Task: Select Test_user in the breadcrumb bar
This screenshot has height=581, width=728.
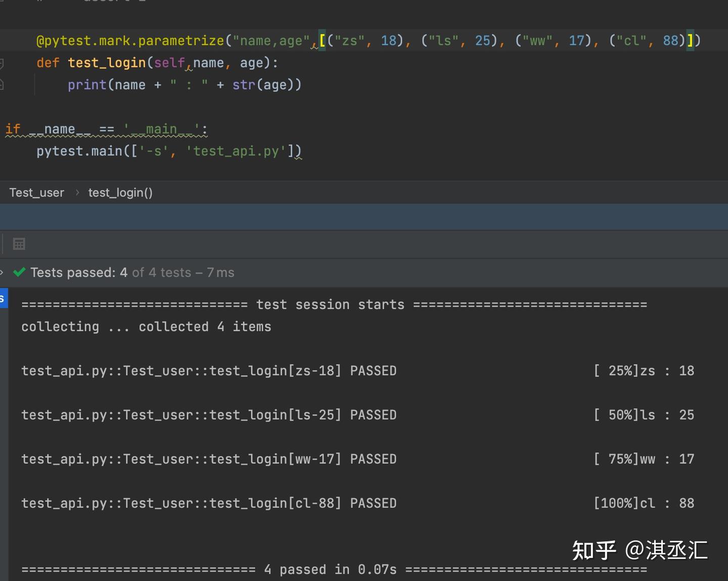Action: coord(36,192)
